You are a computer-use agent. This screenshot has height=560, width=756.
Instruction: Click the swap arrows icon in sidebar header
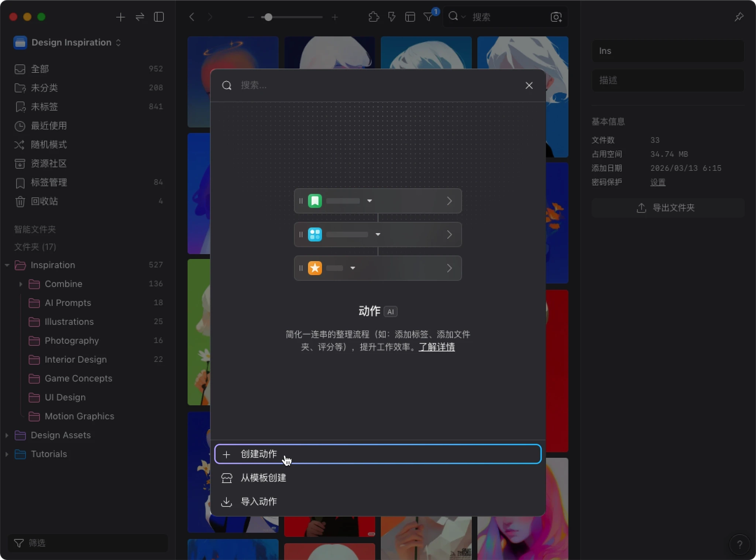(x=140, y=17)
